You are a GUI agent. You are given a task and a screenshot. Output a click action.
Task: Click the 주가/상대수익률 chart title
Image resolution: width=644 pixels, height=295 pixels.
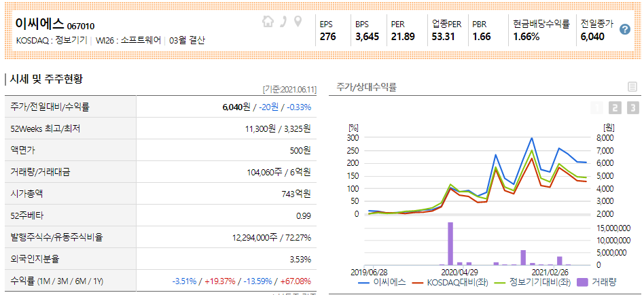click(366, 87)
